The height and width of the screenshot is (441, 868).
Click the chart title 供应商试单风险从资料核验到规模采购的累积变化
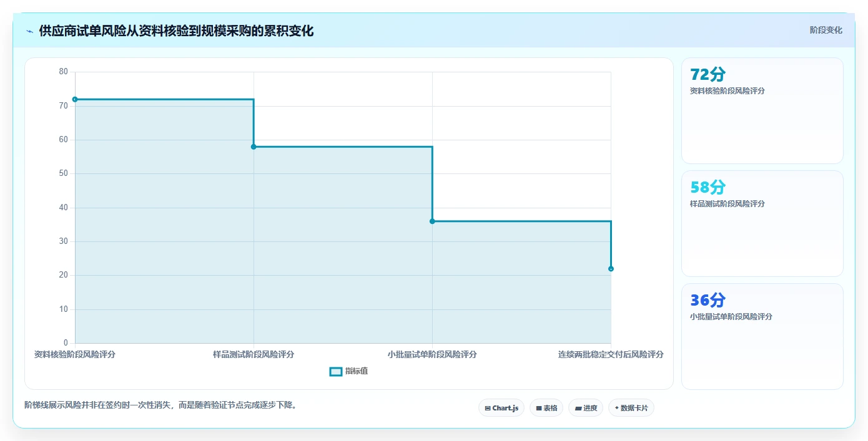coord(176,31)
